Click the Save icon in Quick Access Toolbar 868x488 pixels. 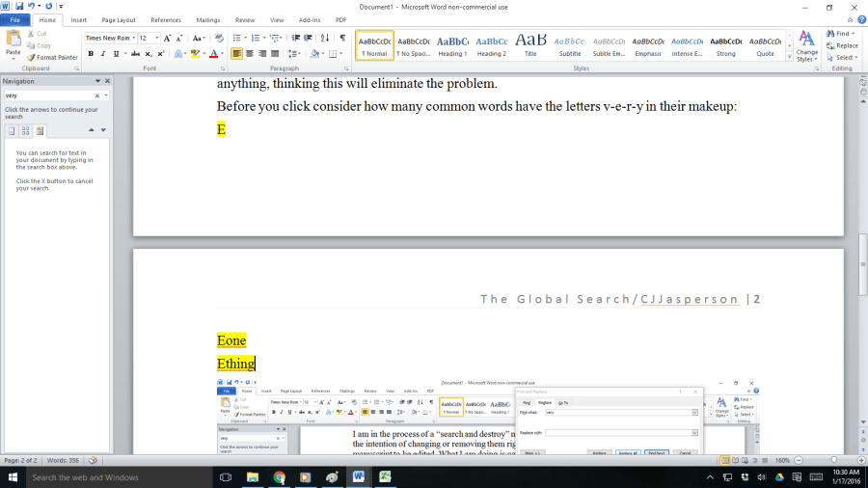pyautogui.click(x=19, y=6)
